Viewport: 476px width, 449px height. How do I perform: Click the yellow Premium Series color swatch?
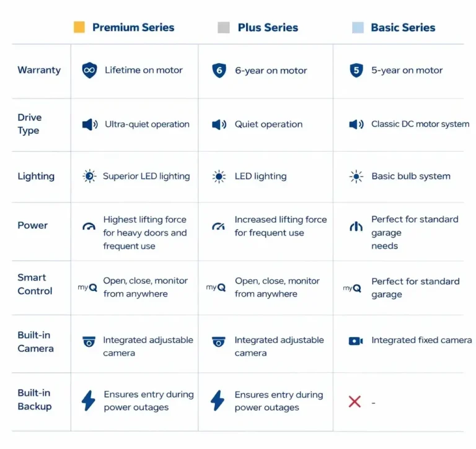[x=79, y=27]
